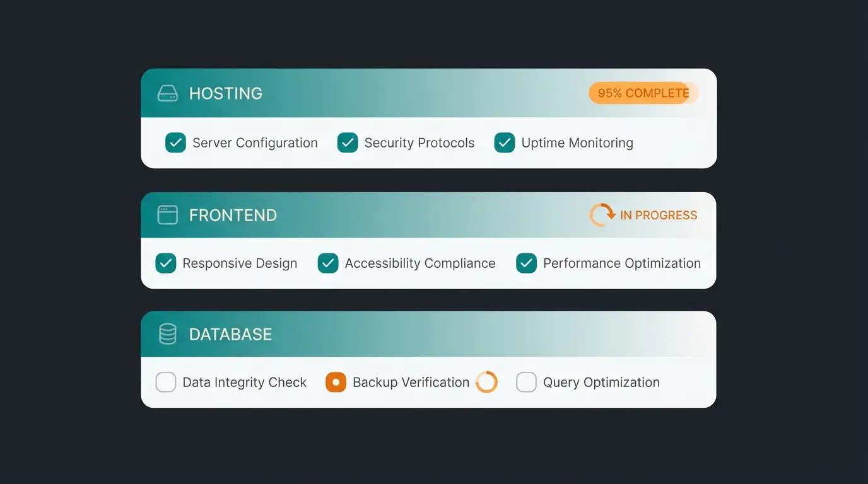Select the HOSTING section header
This screenshot has width=868, height=484.
point(225,93)
